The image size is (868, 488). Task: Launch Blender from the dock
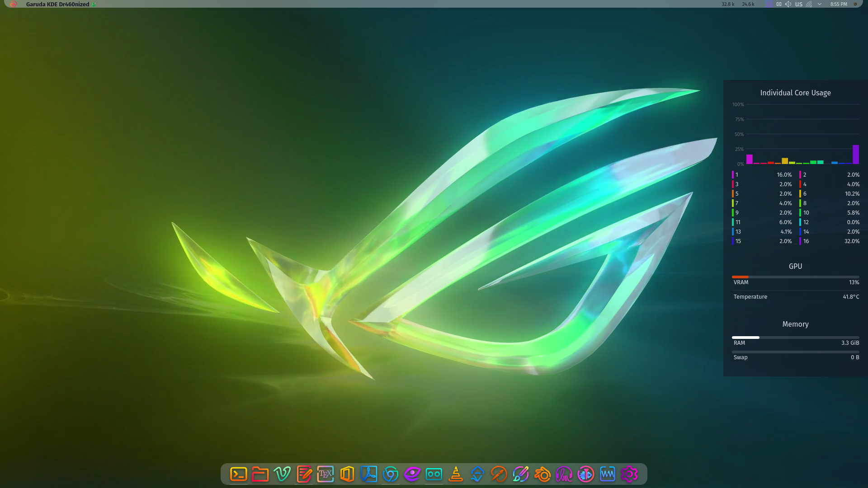click(542, 474)
